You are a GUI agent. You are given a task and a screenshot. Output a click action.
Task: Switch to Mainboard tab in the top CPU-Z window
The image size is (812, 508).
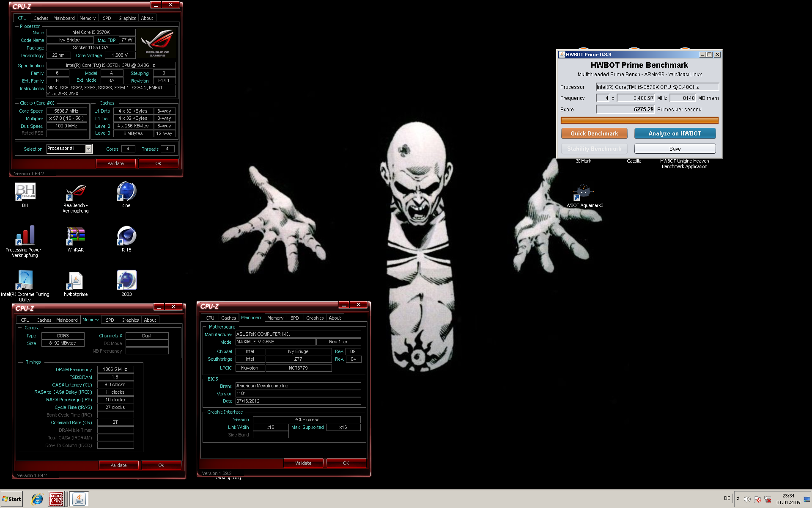pos(64,18)
